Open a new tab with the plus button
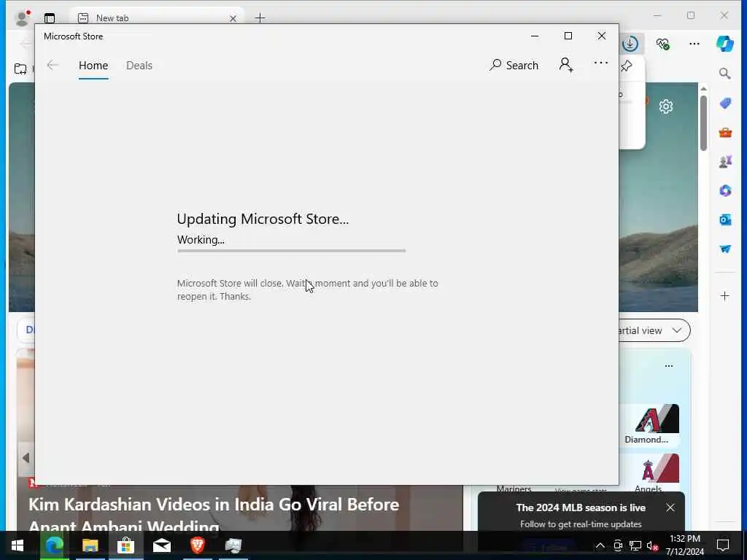Viewport: 747px width, 560px height. pos(260,18)
